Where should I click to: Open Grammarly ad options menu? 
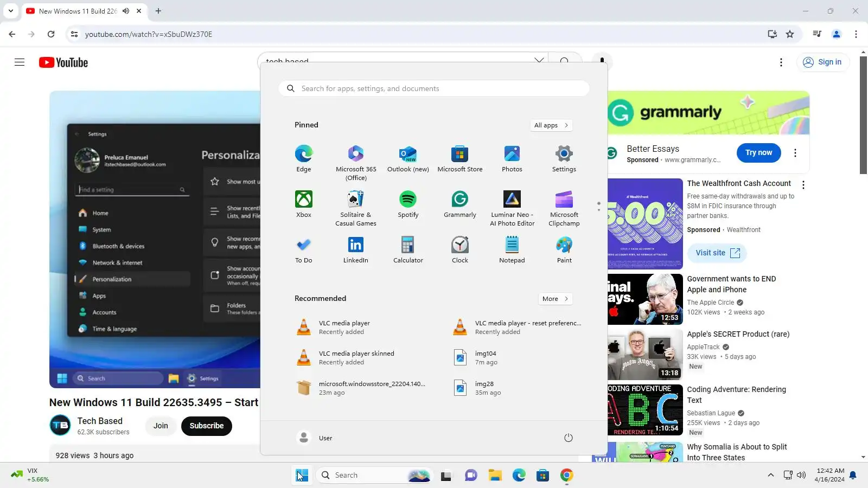click(x=795, y=153)
